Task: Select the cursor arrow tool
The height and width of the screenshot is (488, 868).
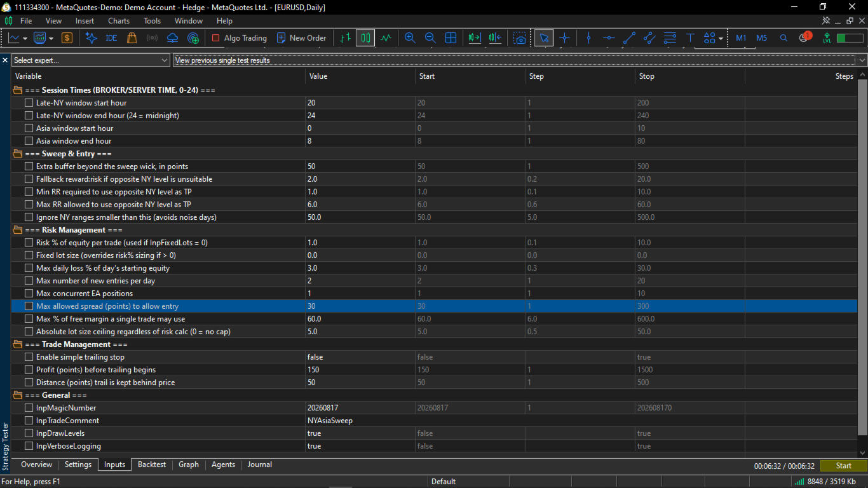Action: [x=543, y=38]
